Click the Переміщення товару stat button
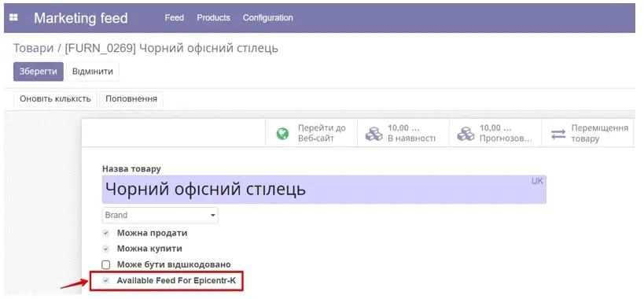The height and width of the screenshot is (299, 644). point(587,134)
